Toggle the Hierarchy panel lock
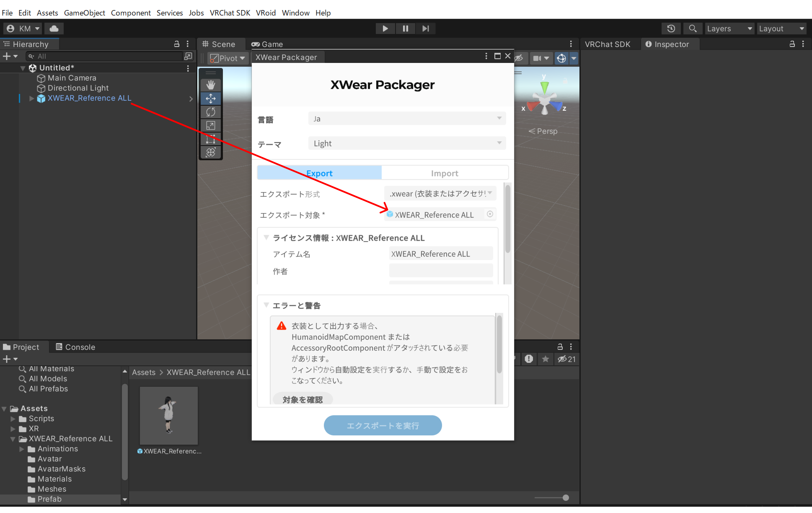 point(176,44)
